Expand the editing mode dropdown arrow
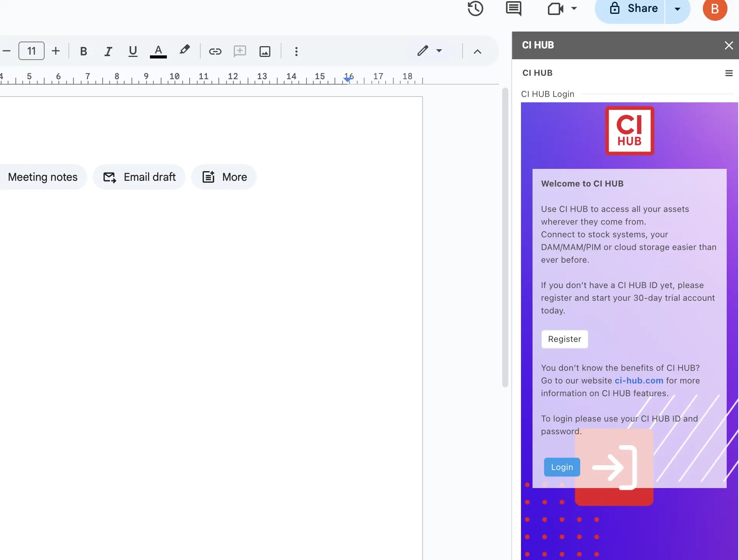Screen dimensions: 739x560 tap(439, 51)
